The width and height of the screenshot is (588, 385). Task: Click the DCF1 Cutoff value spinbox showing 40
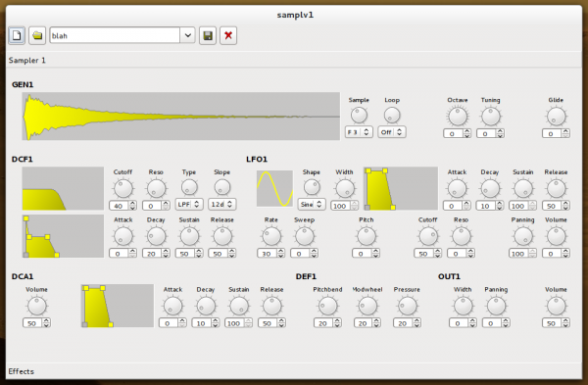coord(123,206)
